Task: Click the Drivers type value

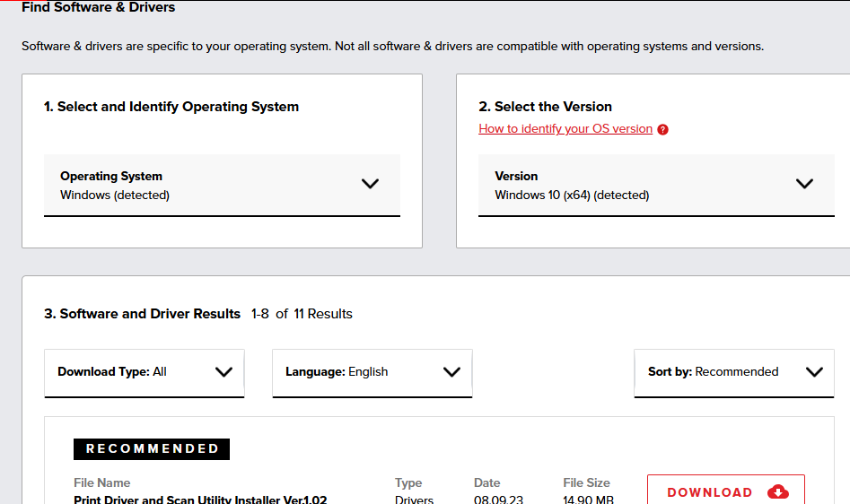Action: coord(414,500)
